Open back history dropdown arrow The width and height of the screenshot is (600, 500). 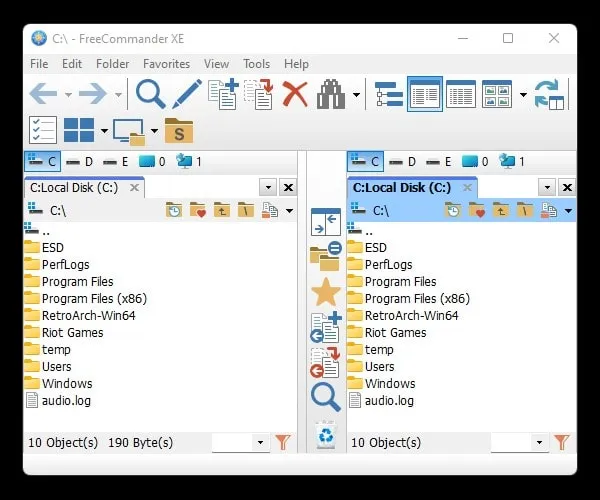[x=68, y=94]
